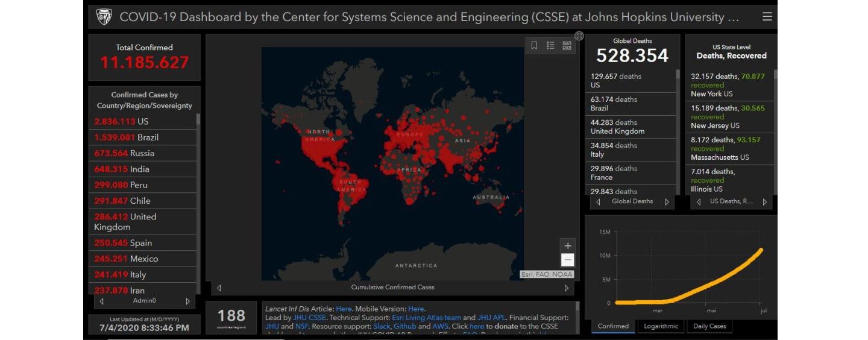
Task: Click the Global Deaths 528.354 figure
Action: coord(632,55)
